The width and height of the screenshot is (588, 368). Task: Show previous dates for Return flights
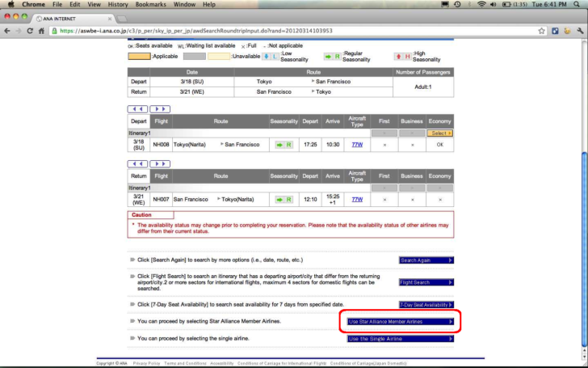[137, 163]
